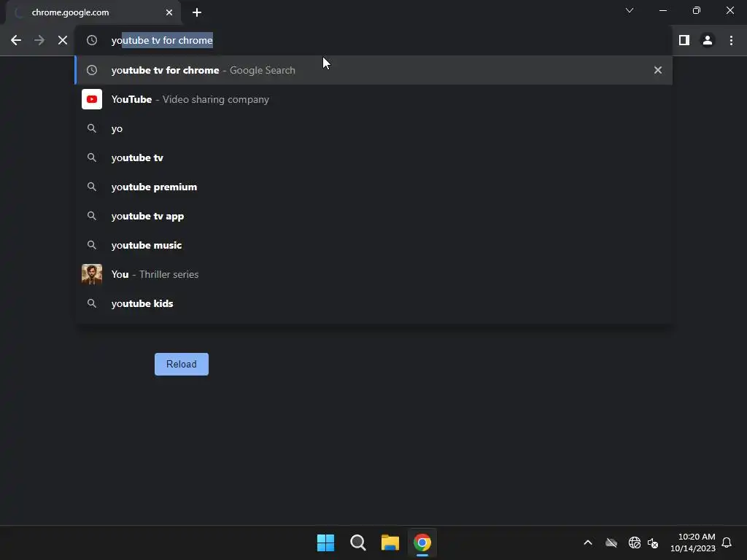Click magnifier icon beside 'youtube music'
The image size is (747, 560).
click(x=92, y=245)
